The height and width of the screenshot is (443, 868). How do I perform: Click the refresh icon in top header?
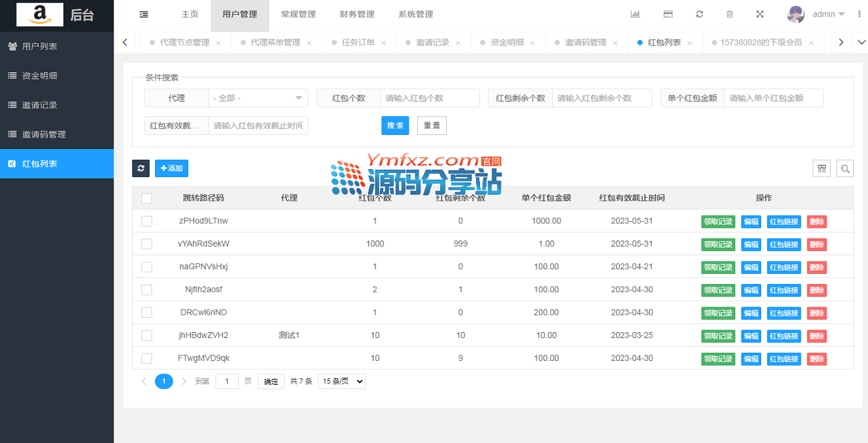click(x=699, y=14)
